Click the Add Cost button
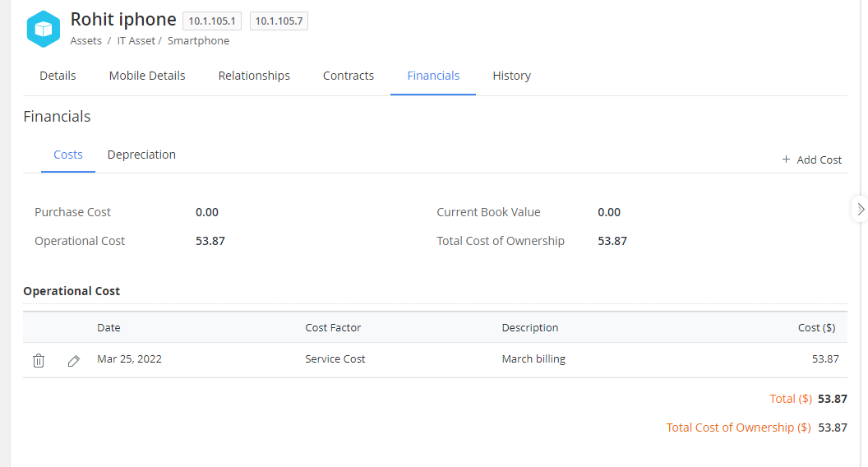868x467 pixels. point(811,160)
